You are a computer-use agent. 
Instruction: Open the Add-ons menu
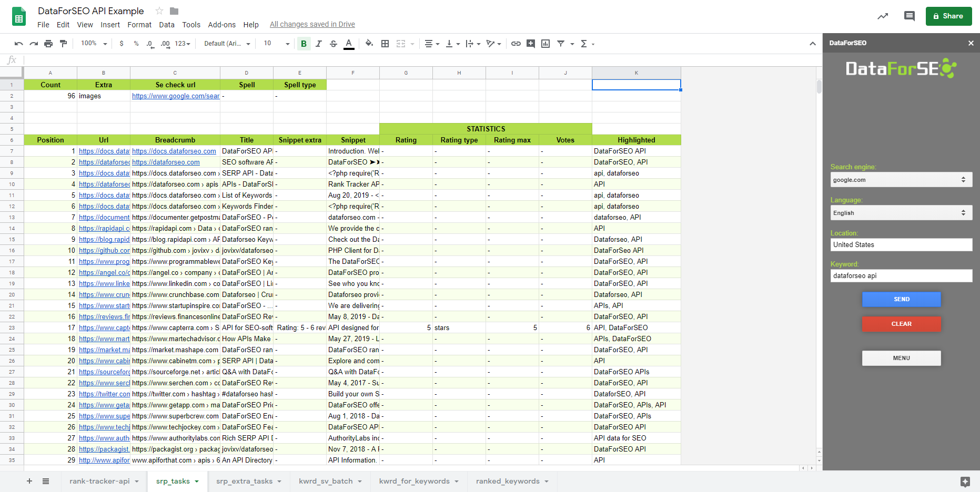point(222,25)
